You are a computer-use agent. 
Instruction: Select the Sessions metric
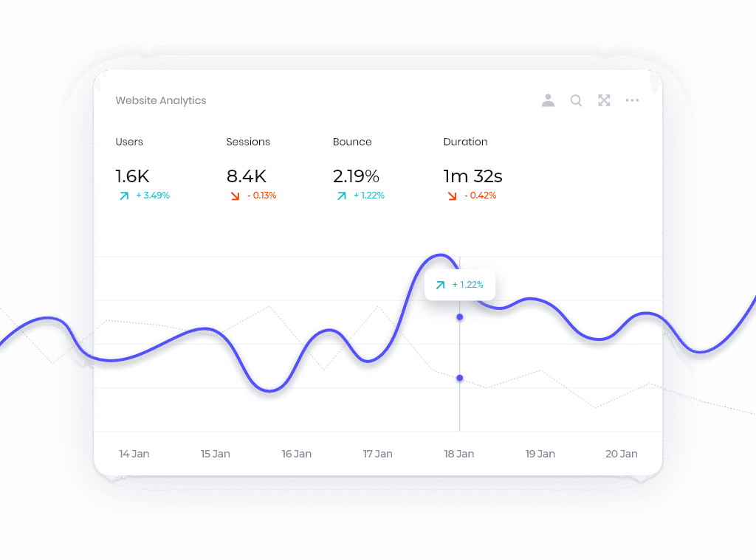pyautogui.click(x=248, y=142)
